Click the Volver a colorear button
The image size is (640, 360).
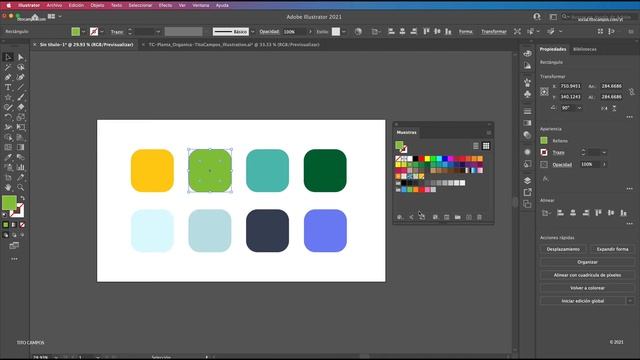pos(587,288)
